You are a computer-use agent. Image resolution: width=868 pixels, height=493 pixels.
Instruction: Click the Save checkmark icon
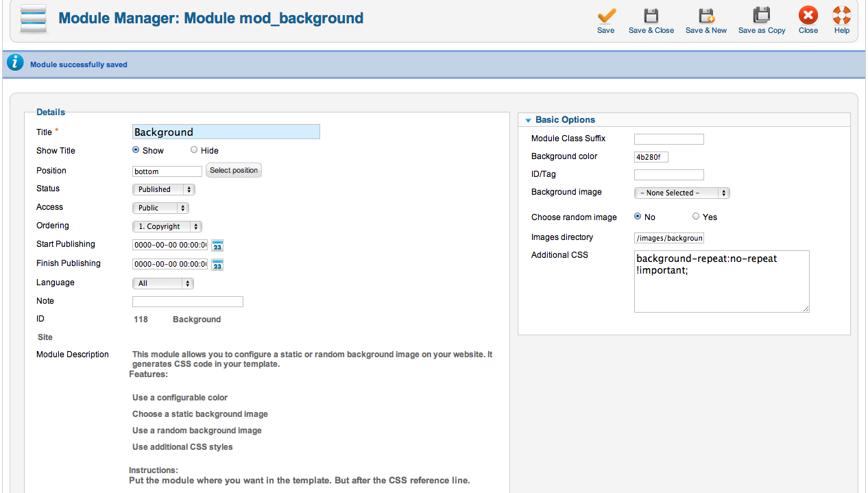pos(606,15)
